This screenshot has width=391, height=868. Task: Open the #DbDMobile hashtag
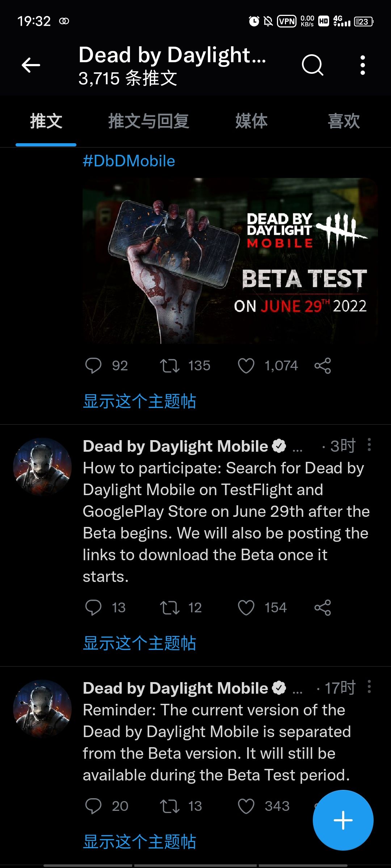pyautogui.click(x=129, y=160)
